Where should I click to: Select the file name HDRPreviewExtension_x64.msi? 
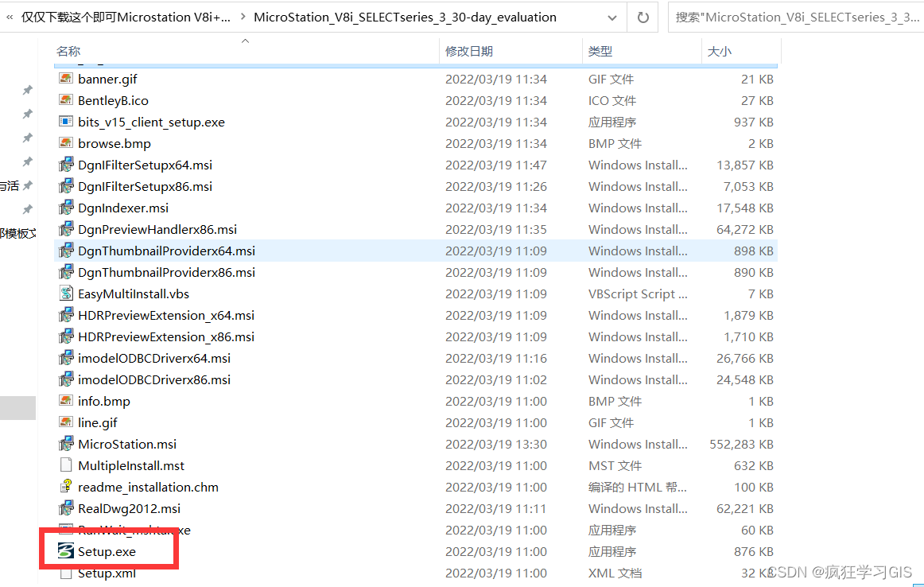[166, 315]
